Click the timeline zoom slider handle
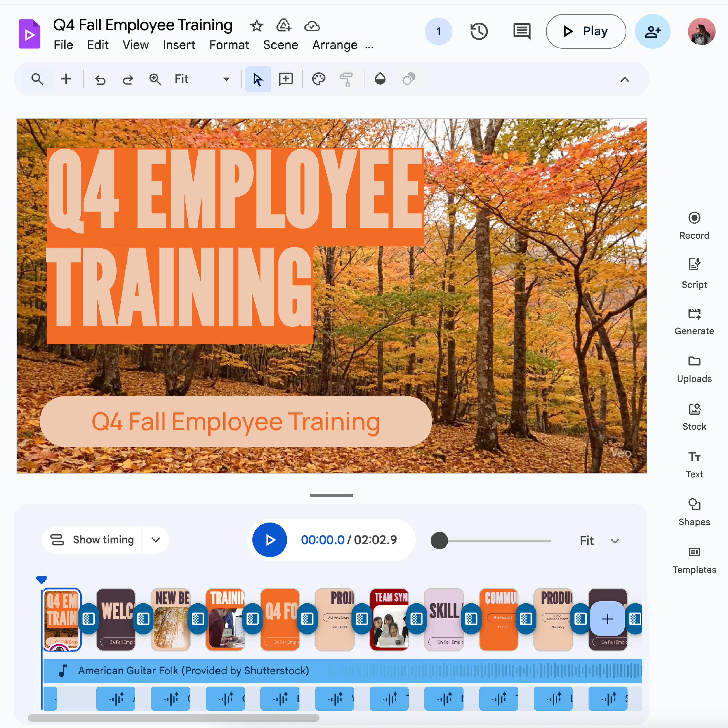 click(439, 540)
